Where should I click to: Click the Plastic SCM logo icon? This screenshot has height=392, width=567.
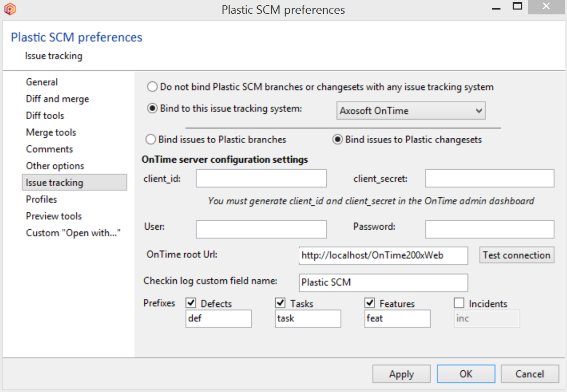point(10,9)
